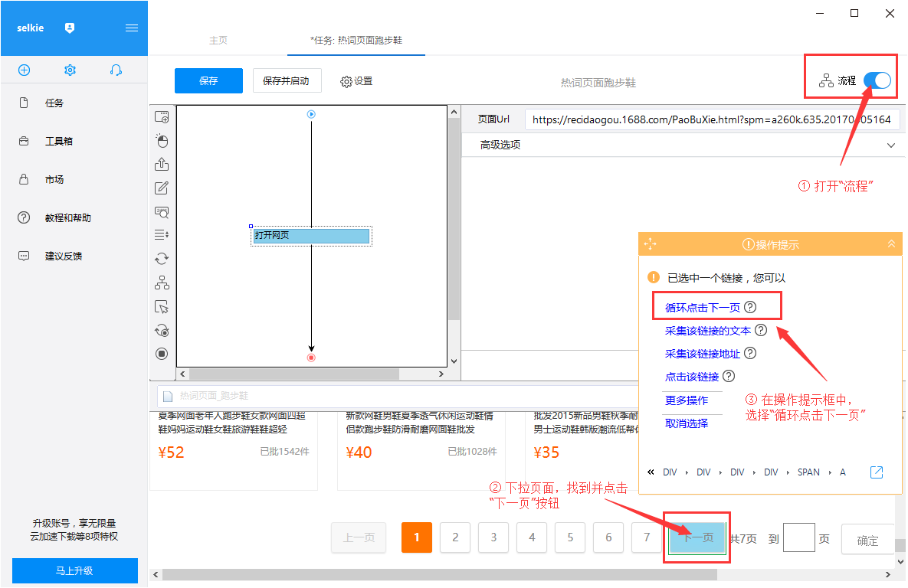Click the disabled 上一页 pagination button

(x=359, y=537)
